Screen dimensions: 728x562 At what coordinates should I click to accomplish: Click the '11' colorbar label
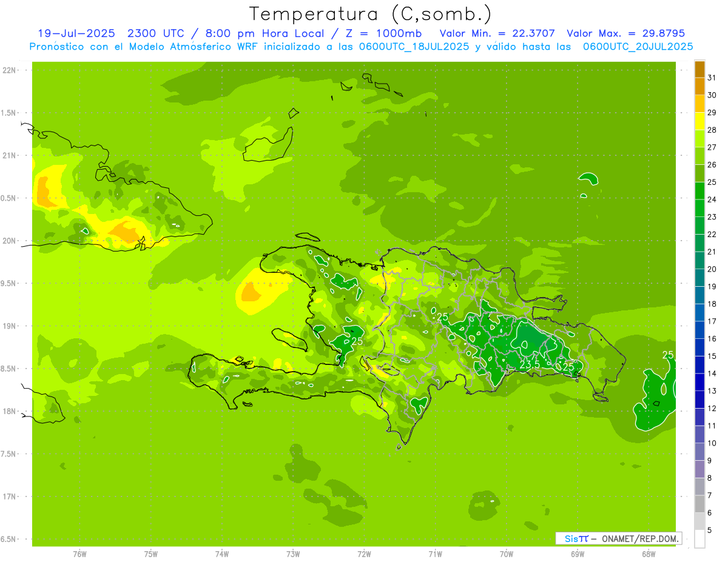click(712, 426)
